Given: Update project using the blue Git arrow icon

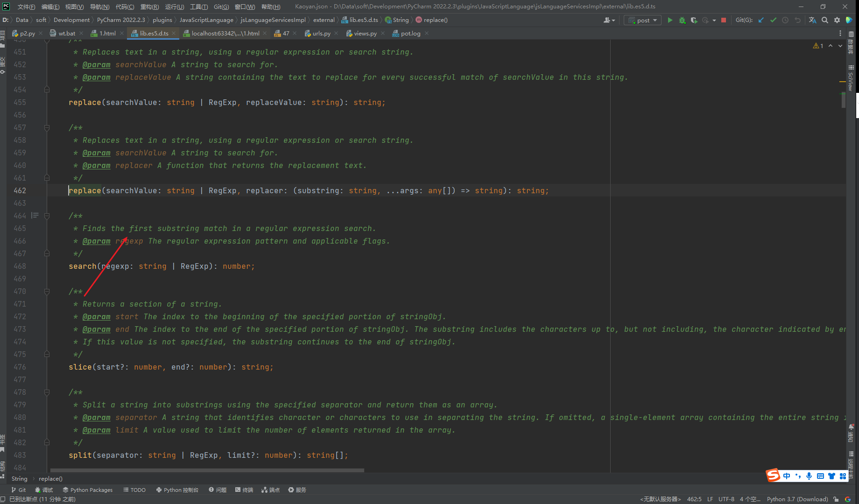Looking at the screenshot, I should 761,20.
